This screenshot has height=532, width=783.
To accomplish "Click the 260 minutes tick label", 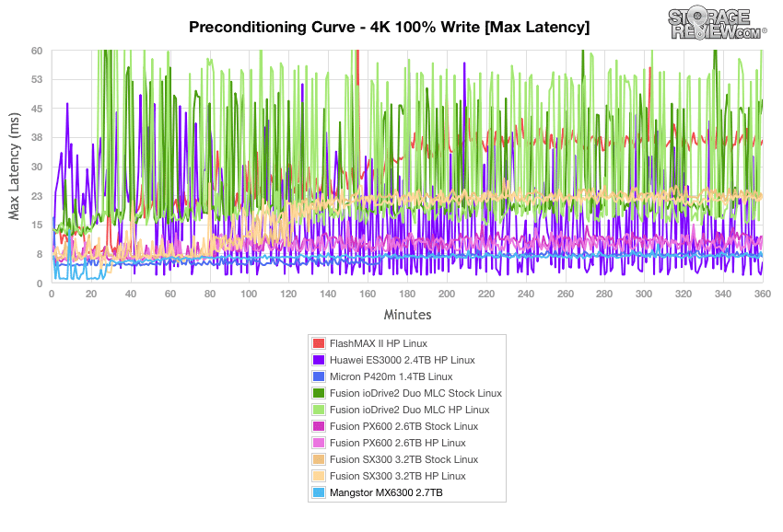I will point(566,294).
